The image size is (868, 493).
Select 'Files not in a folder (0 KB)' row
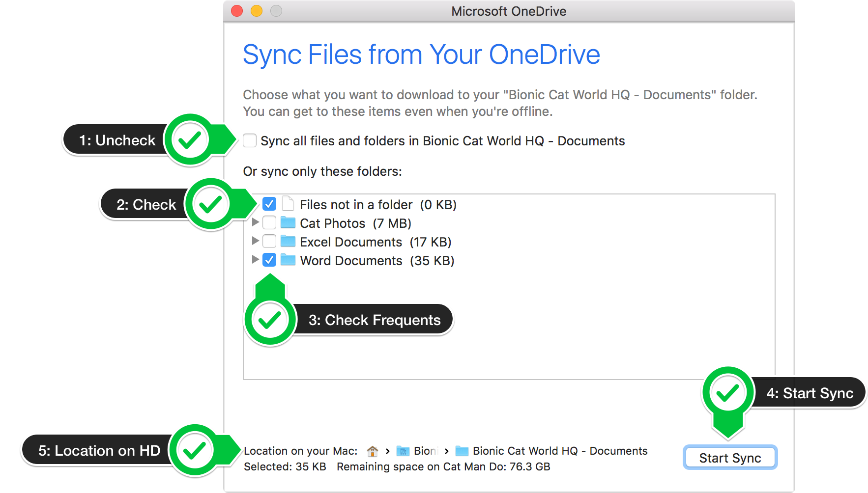[x=378, y=205]
